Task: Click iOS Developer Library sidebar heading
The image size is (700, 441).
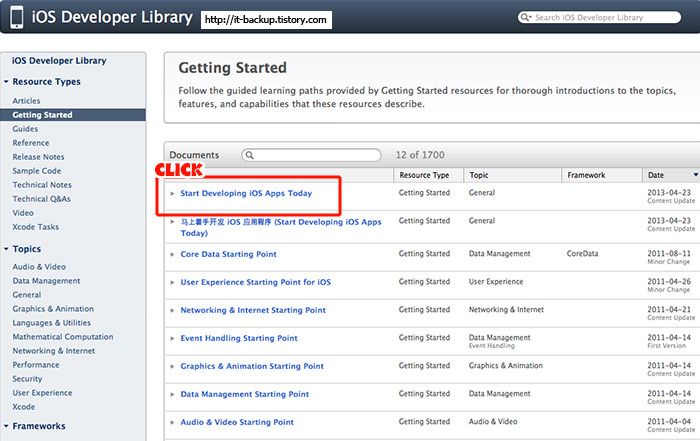Action: [x=59, y=61]
